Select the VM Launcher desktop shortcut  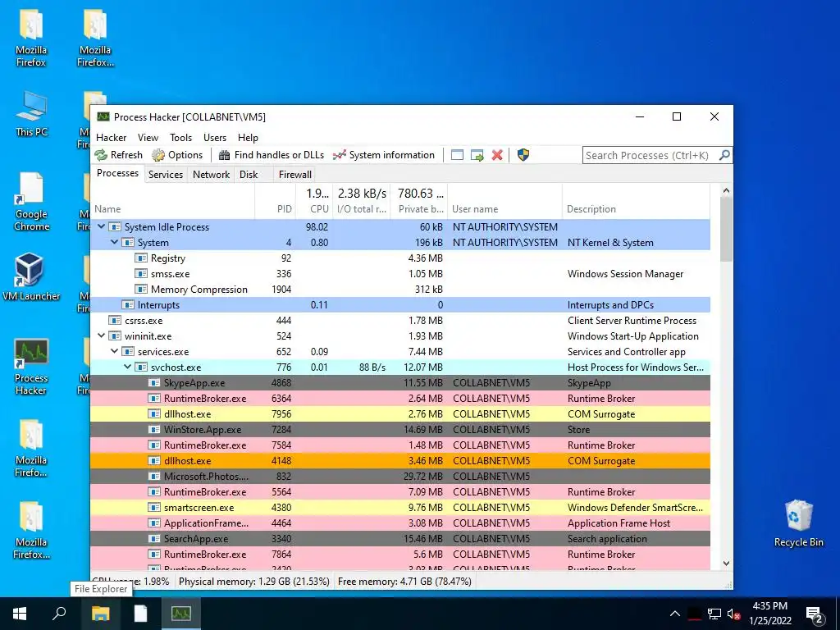(31, 277)
